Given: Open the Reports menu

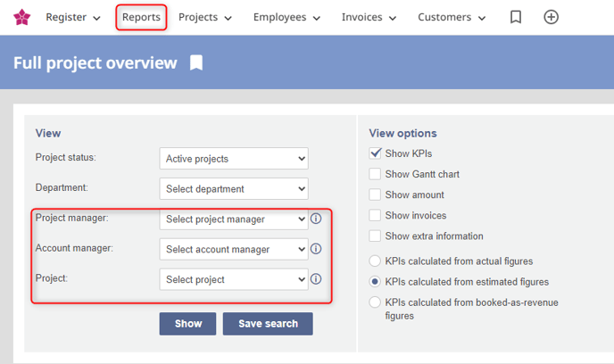Looking at the screenshot, I should coord(141,17).
